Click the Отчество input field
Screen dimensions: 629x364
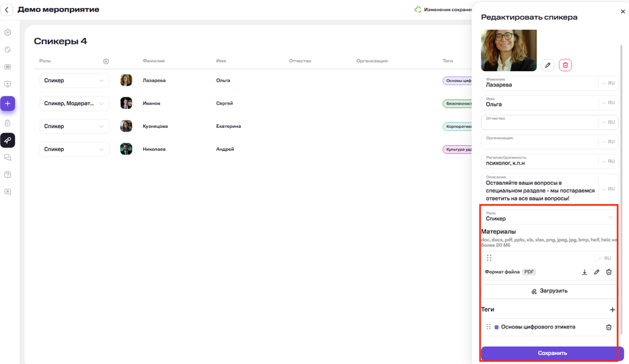540,123
